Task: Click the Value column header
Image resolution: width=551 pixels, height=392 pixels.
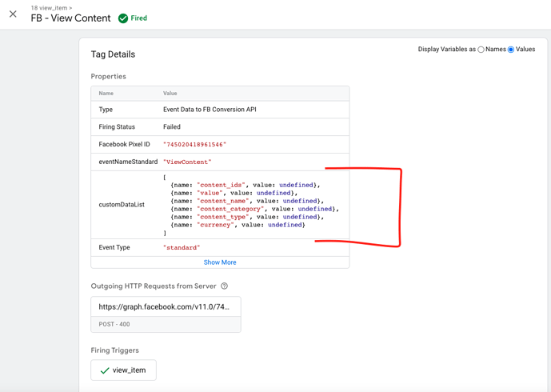Action: point(170,94)
